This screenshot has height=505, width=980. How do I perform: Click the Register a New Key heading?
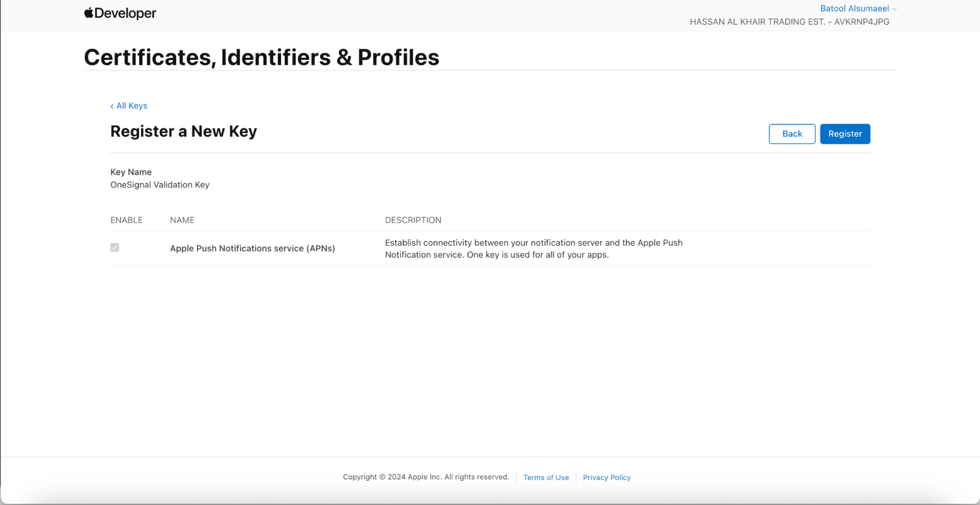click(183, 131)
